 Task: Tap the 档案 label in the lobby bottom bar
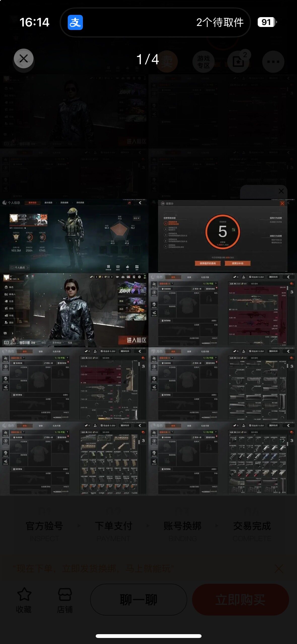click(70, 343)
